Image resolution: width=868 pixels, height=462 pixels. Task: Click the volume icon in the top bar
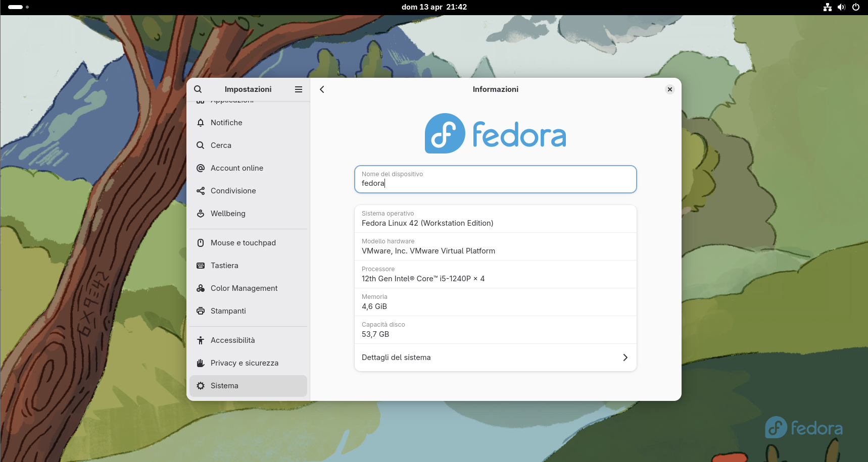click(841, 7)
